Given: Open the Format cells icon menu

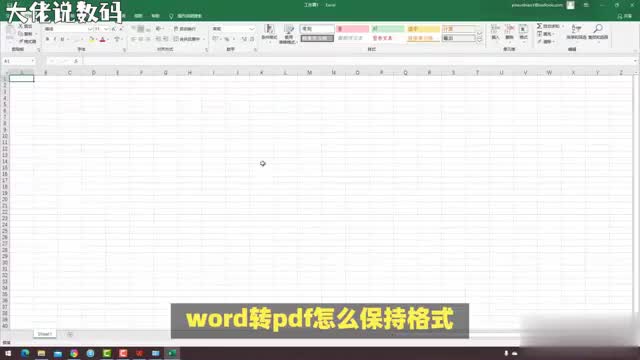Looking at the screenshot, I should point(523,32).
